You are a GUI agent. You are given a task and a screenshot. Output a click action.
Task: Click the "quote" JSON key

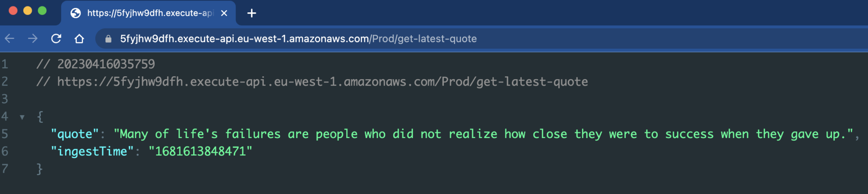tap(75, 134)
